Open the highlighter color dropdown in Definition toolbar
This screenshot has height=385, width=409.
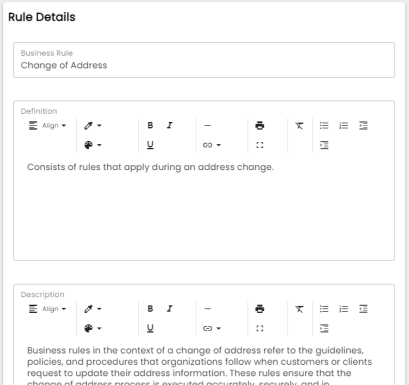pos(93,125)
